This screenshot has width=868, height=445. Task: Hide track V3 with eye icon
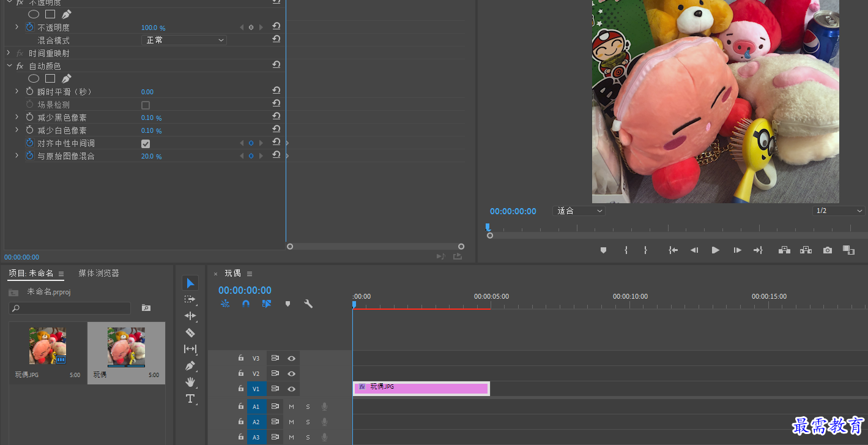(x=292, y=358)
